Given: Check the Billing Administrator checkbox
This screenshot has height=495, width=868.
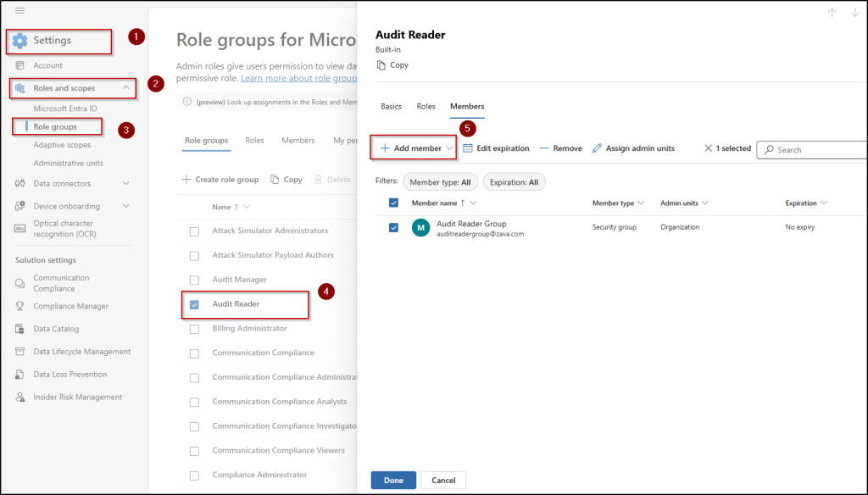Looking at the screenshot, I should [194, 329].
